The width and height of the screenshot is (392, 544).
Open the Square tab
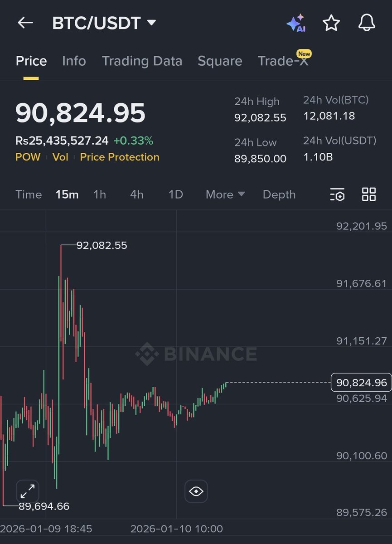tap(220, 61)
